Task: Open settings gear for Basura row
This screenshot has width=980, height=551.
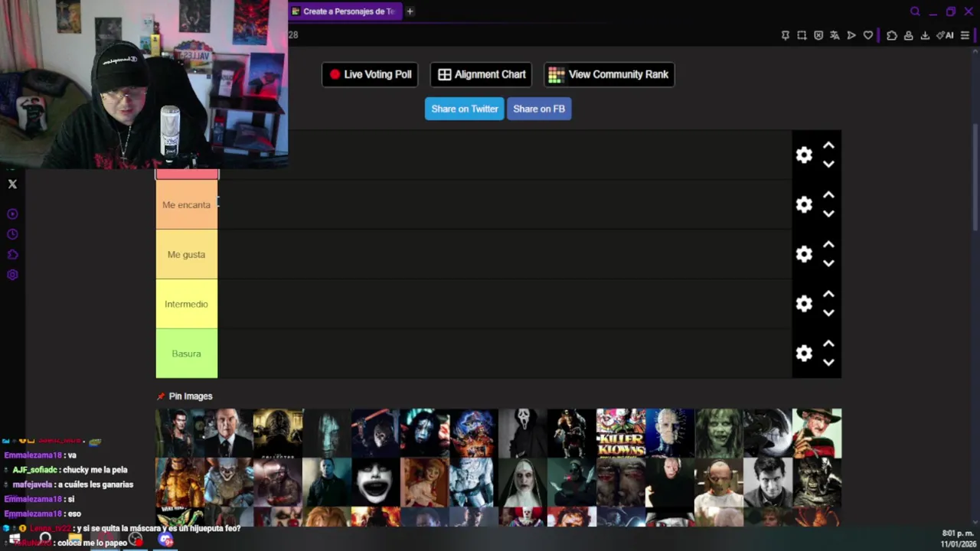Action: (804, 353)
